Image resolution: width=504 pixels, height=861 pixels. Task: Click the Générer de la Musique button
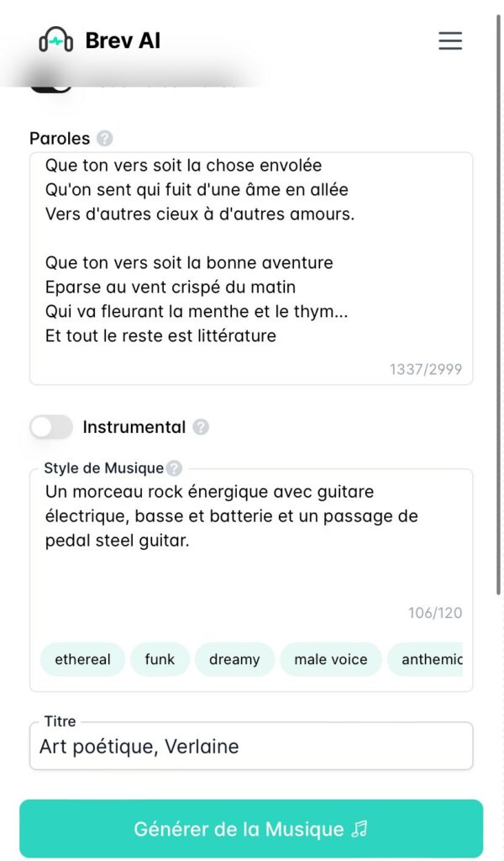tap(251, 829)
